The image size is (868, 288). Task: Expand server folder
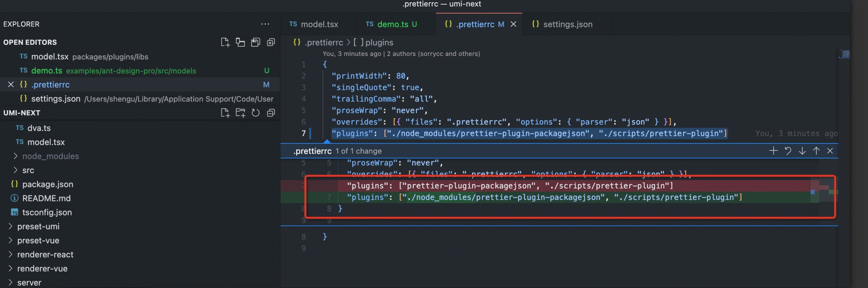10,282
